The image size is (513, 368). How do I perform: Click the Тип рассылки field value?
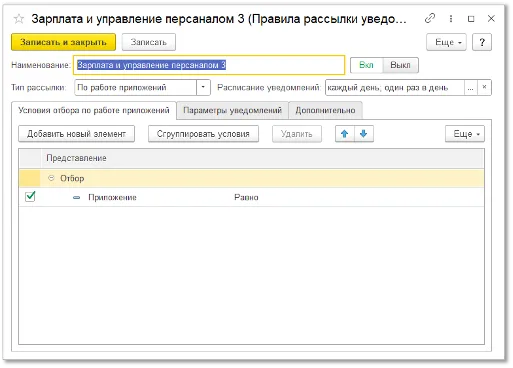[136, 88]
